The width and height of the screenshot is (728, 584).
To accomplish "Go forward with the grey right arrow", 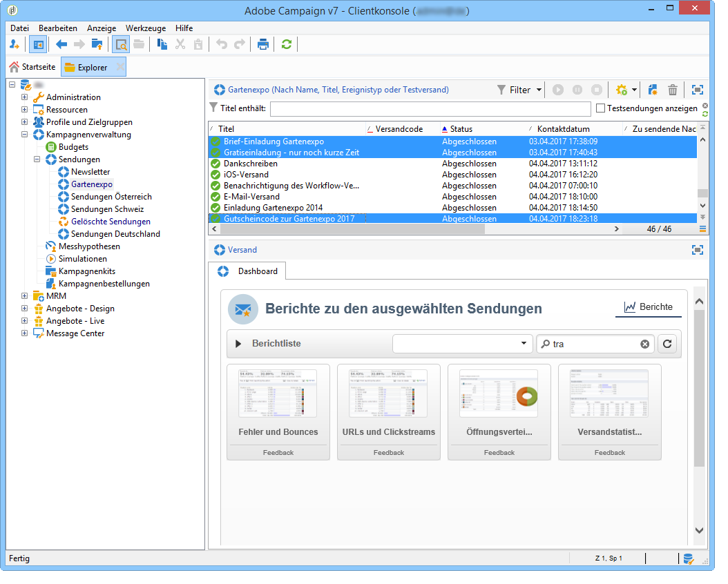I will 79,45.
